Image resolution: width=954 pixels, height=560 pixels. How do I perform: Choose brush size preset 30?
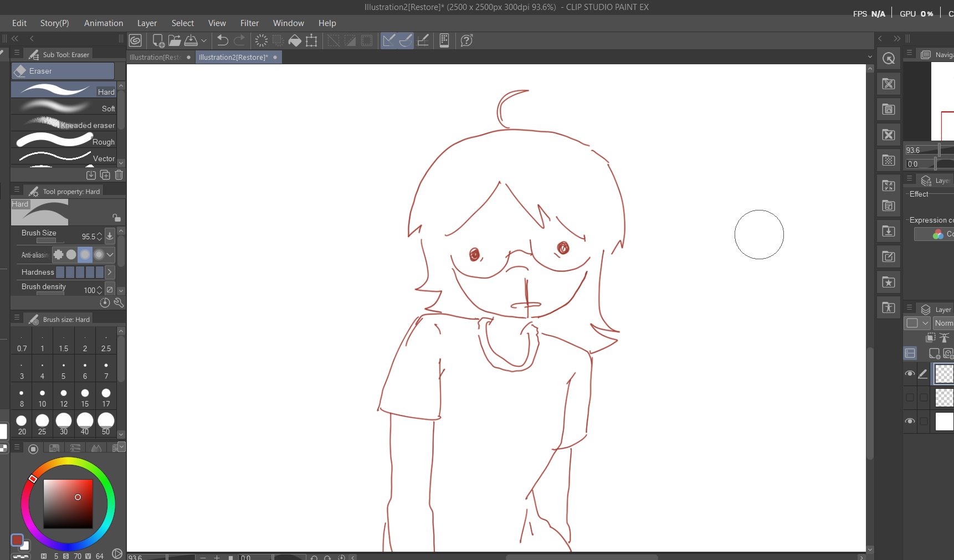[x=64, y=424]
